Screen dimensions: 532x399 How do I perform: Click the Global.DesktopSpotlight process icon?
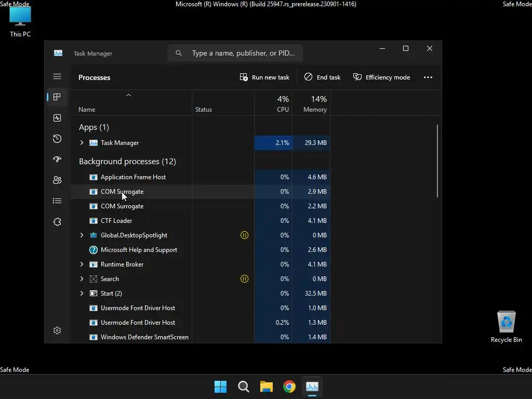pos(94,235)
